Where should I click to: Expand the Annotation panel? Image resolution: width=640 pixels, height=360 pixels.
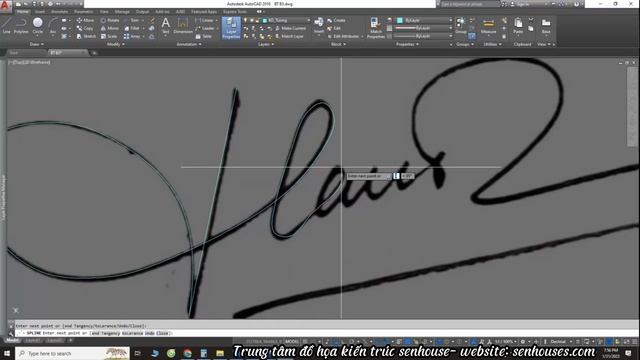click(x=189, y=44)
